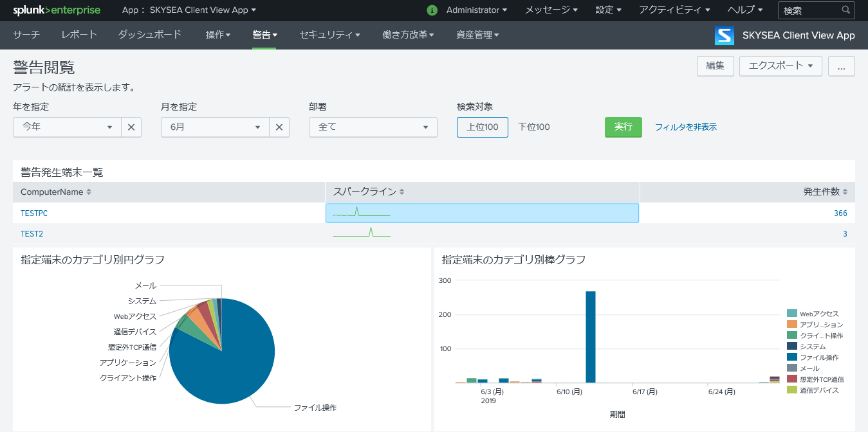868x432 pixels.
Task: Open the TESTPC computer link
Action: pyautogui.click(x=33, y=213)
